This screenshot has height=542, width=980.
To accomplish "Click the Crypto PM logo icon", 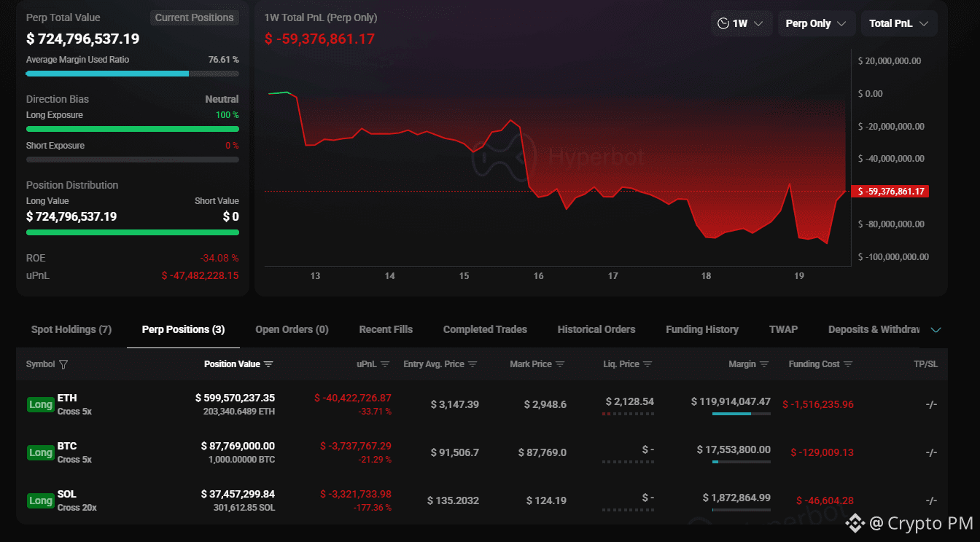I will pos(854,523).
